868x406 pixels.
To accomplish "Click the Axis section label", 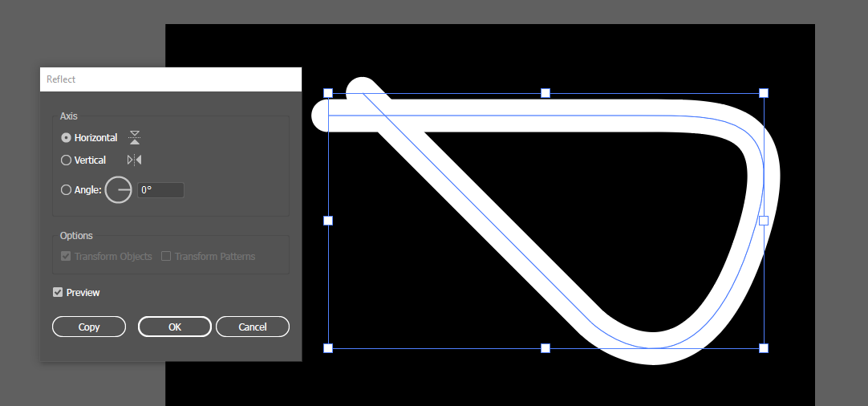I will click(69, 116).
